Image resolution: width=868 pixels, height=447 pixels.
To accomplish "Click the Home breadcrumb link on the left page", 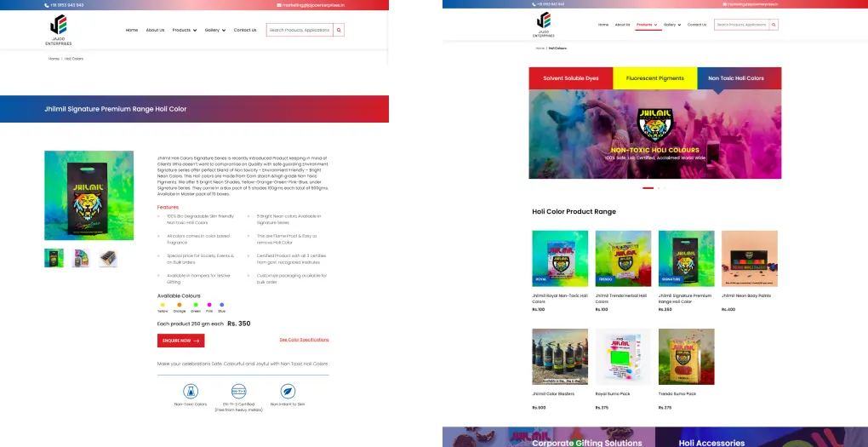I will point(54,58).
